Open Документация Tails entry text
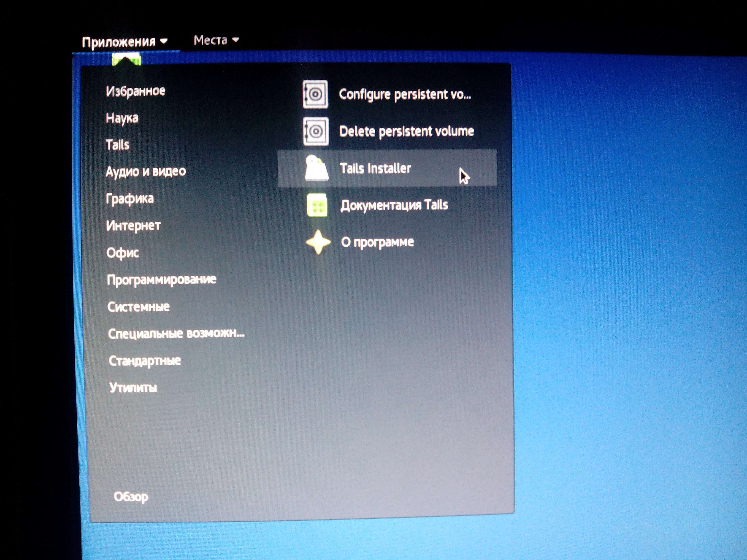This screenshot has height=560, width=747. pyautogui.click(x=394, y=205)
